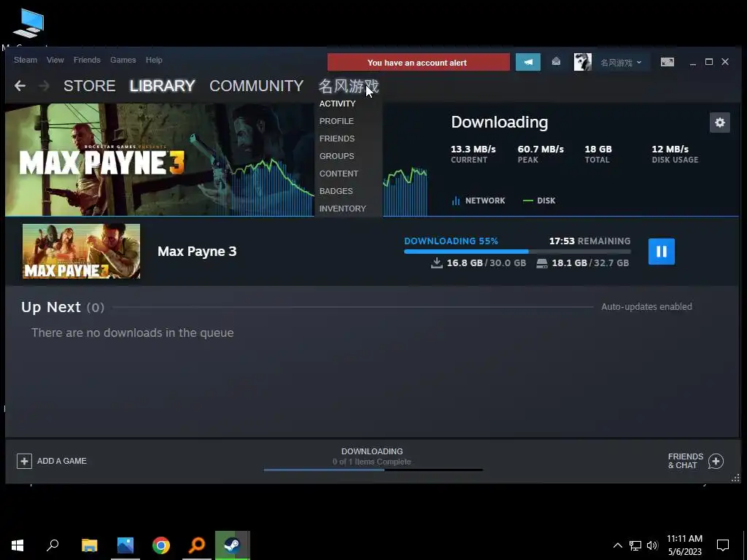Open the Steam menu

click(26, 60)
